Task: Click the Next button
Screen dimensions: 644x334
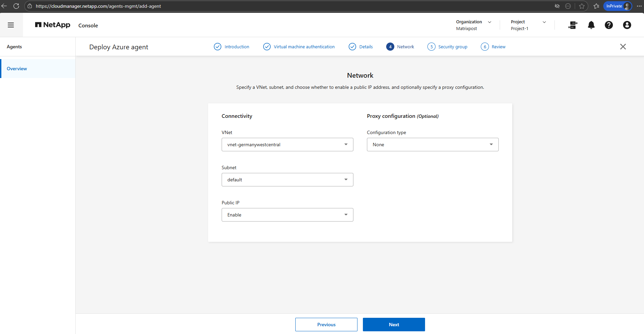Action: (394, 325)
